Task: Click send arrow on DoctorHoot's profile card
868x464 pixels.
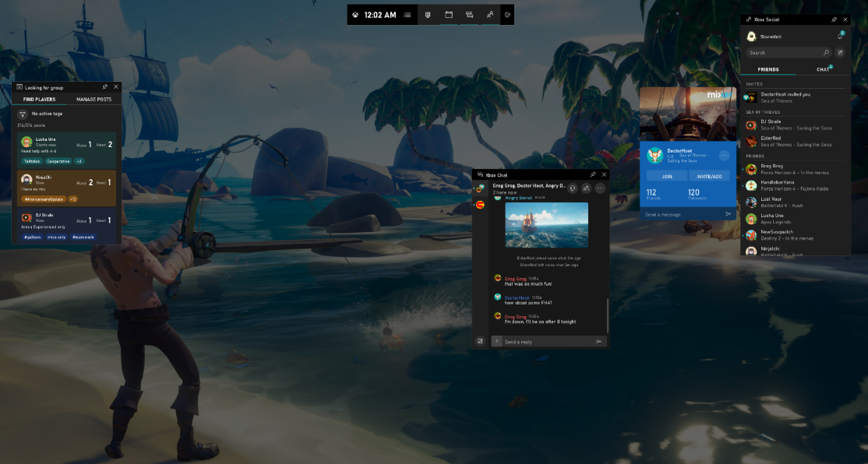Action: click(x=728, y=214)
